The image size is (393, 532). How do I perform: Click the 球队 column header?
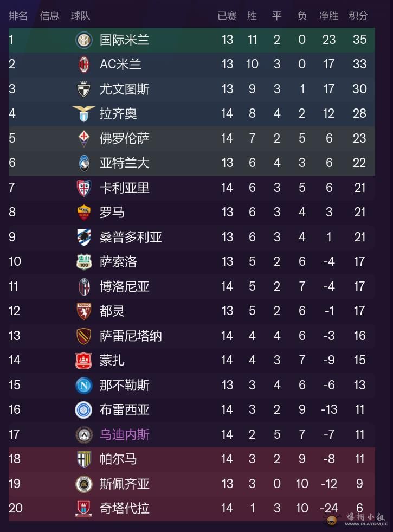coord(80,16)
